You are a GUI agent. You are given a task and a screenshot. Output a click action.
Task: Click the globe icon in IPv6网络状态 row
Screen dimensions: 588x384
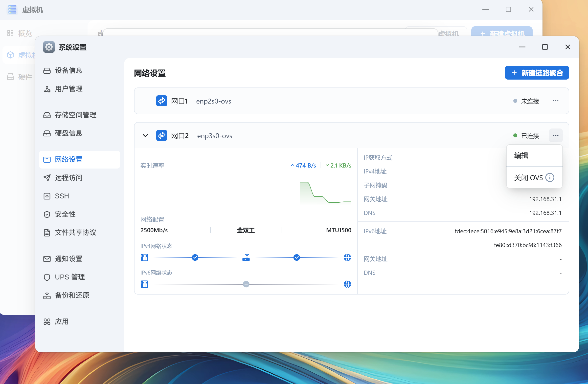coord(347,284)
